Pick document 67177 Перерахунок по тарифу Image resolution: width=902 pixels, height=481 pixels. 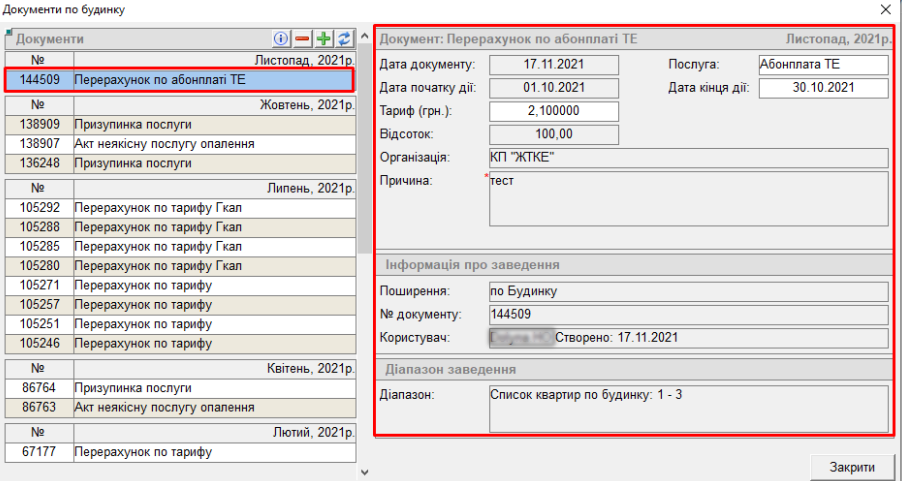click(179, 452)
